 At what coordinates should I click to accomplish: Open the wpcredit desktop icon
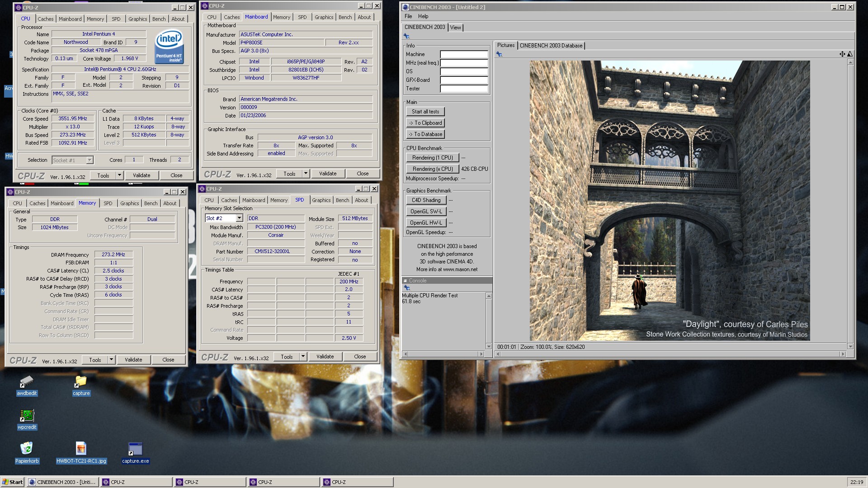27,416
